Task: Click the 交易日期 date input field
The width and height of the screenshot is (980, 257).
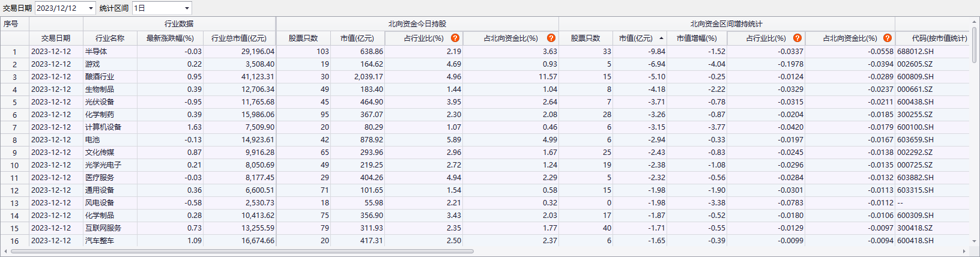Action: click(61, 8)
